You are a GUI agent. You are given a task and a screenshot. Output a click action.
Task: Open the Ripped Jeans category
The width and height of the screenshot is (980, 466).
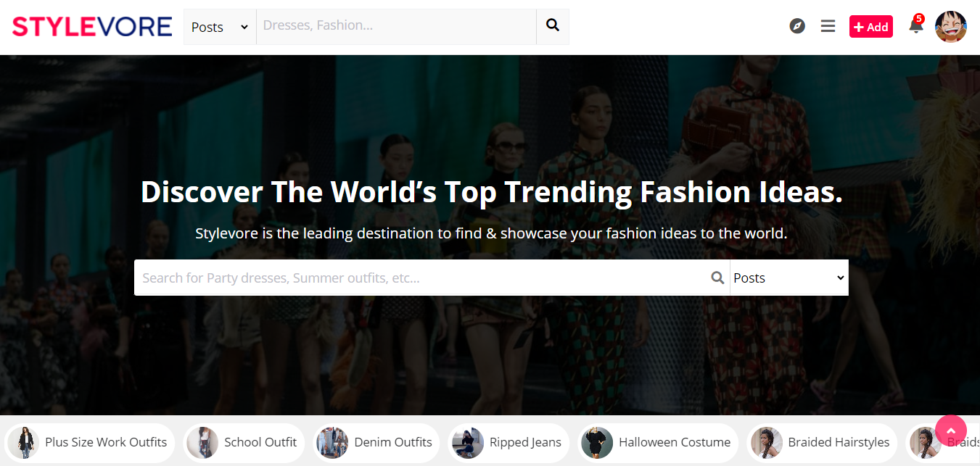pyautogui.click(x=524, y=442)
